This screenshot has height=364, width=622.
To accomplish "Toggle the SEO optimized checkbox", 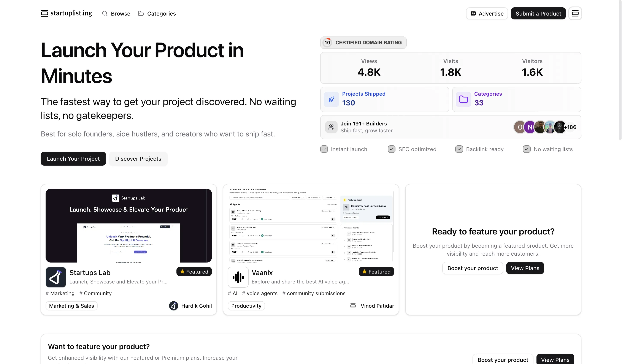I will coord(392,149).
